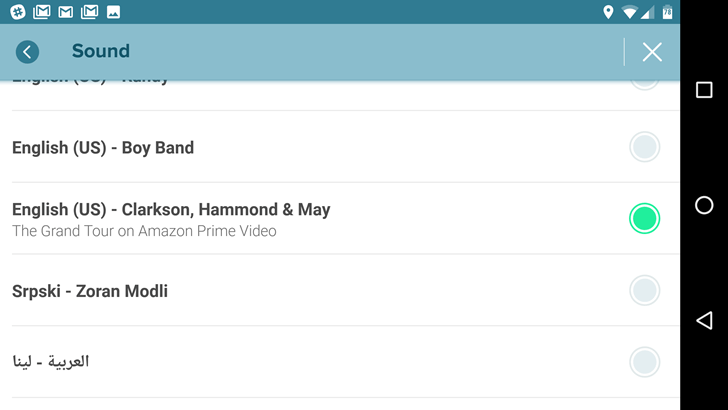Image resolution: width=728 pixels, height=410 pixels.
Task: Select the Boy Band voice radio button
Action: (x=645, y=147)
